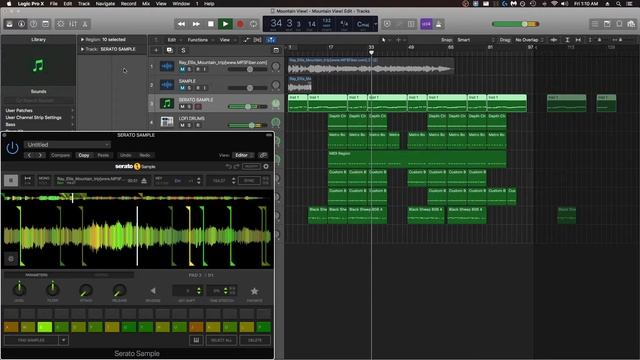Open the Loop Browser button

click(619, 24)
